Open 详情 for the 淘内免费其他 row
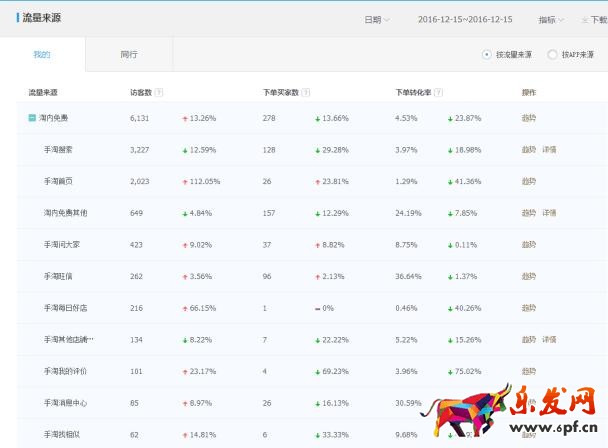This screenshot has width=608, height=448. point(549,213)
